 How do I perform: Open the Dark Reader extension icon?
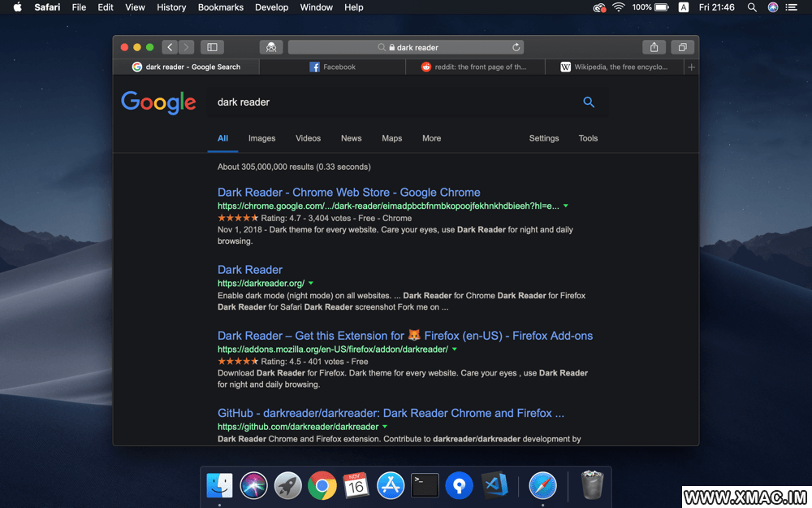[x=271, y=47]
